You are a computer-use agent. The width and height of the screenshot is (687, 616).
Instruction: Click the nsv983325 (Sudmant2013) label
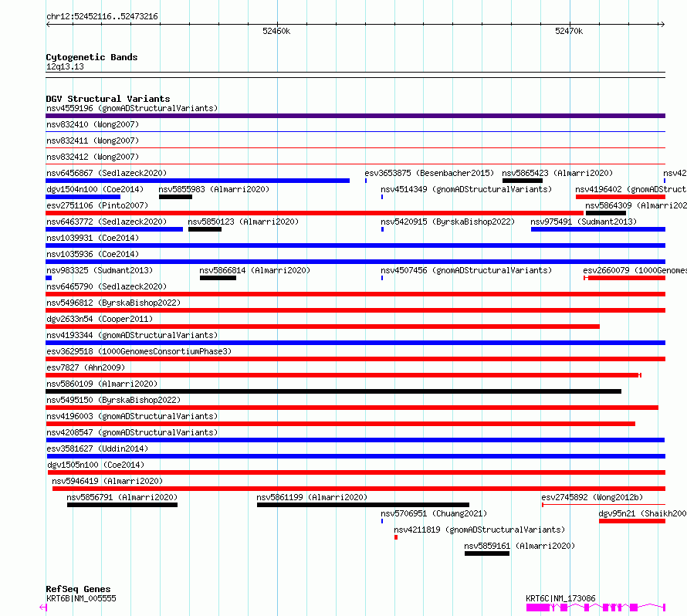(100, 270)
